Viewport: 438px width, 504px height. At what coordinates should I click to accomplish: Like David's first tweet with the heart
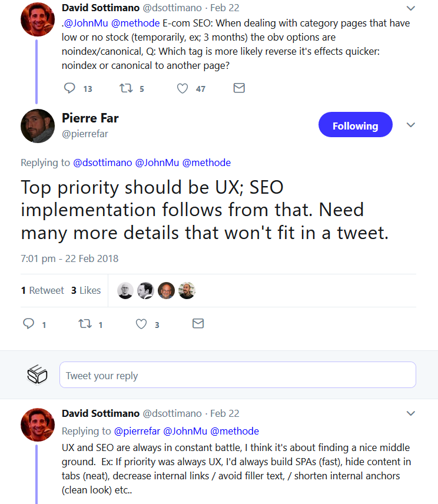pos(182,88)
